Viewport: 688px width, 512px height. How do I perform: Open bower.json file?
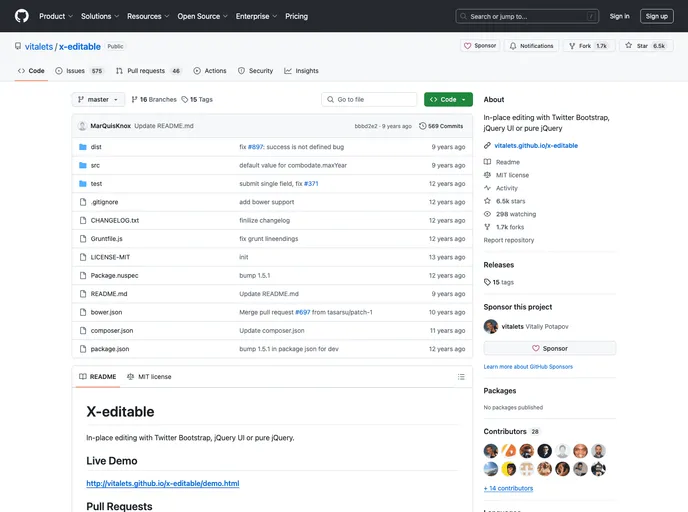click(107, 312)
